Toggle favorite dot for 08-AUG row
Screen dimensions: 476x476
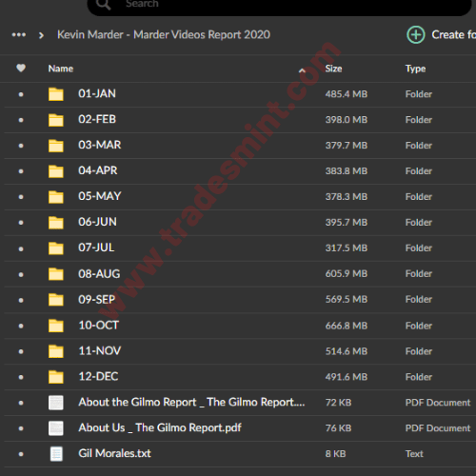pos(21,274)
